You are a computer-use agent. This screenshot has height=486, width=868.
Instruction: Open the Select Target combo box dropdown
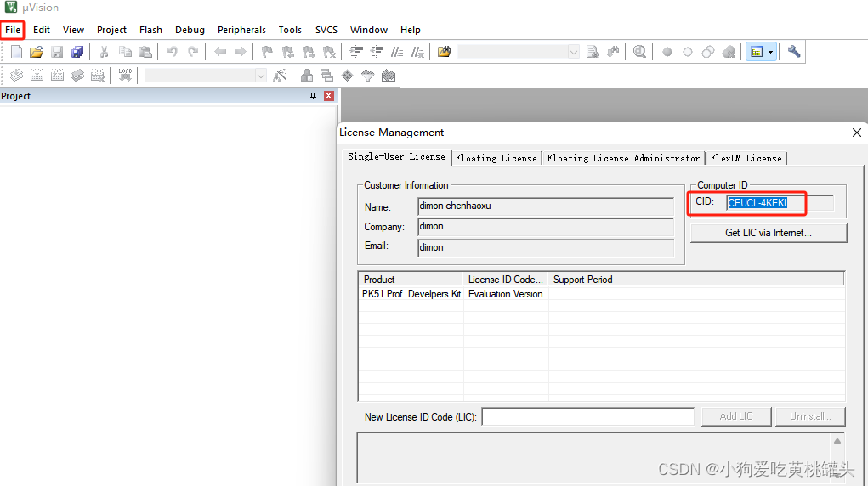coord(261,76)
